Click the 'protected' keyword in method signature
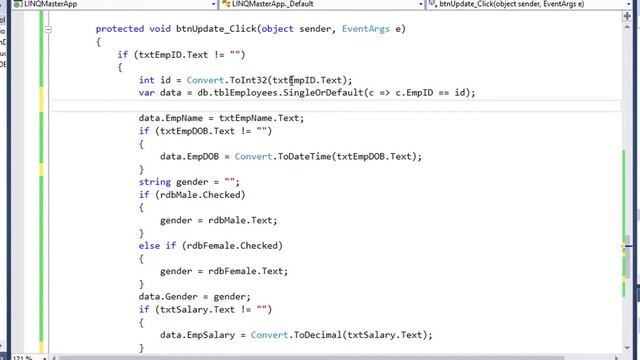Image resolution: width=640 pixels, height=360 pixels. [x=120, y=29]
